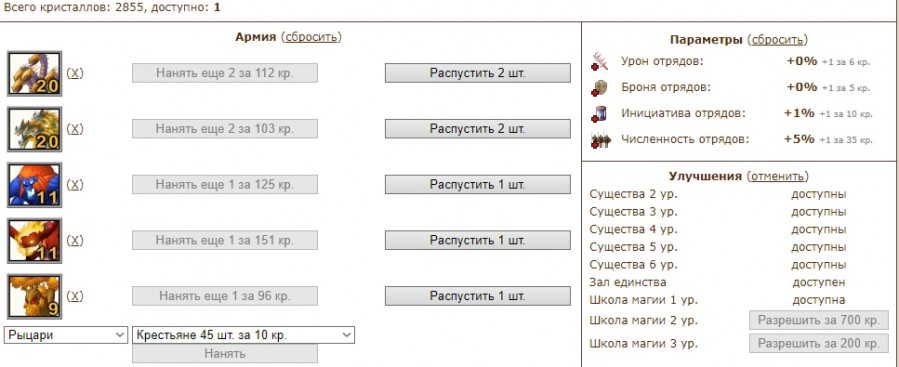Click the squad damage parameter icon
The width and height of the screenshot is (899, 367).
click(x=601, y=61)
